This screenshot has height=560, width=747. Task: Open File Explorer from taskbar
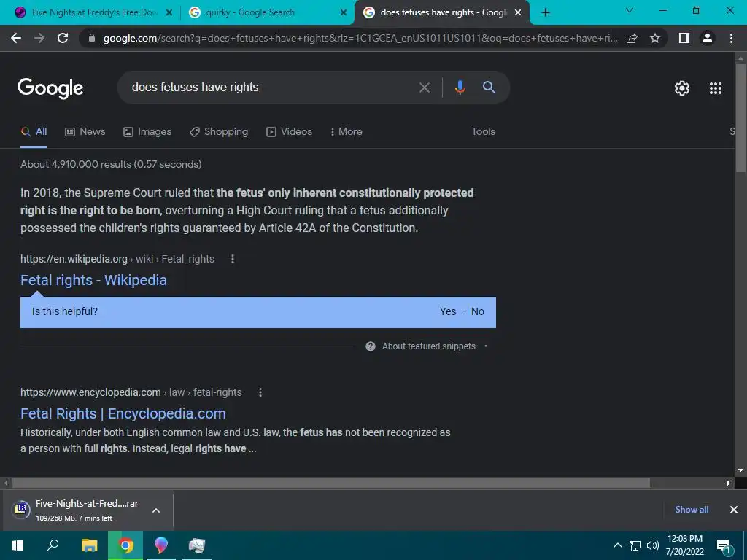[x=89, y=545]
